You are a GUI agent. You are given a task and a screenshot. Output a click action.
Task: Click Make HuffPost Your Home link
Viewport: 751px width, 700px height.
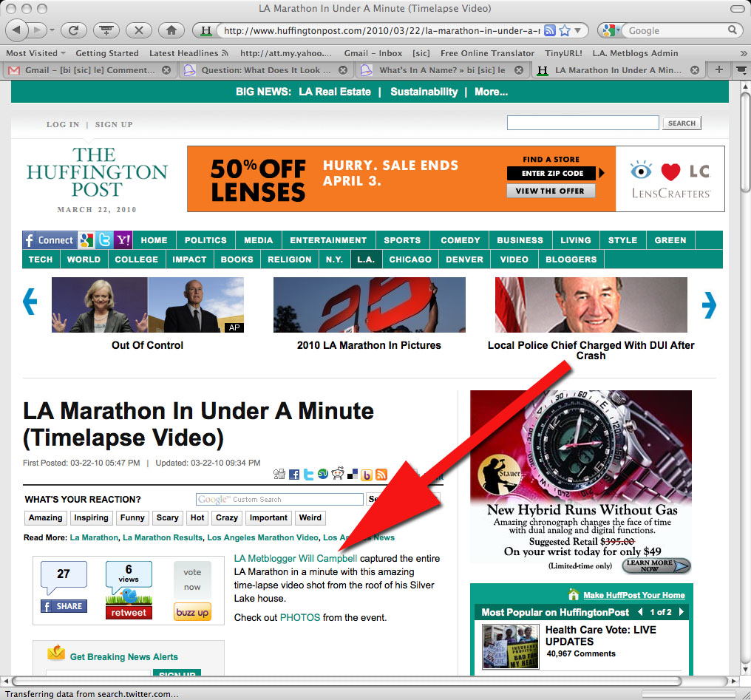[633, 595]
